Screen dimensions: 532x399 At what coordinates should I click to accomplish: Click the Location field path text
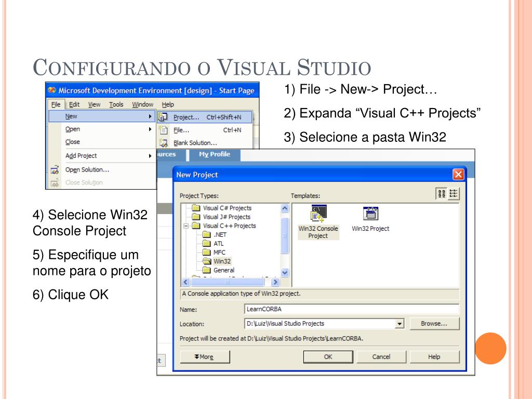coord(285,324)
